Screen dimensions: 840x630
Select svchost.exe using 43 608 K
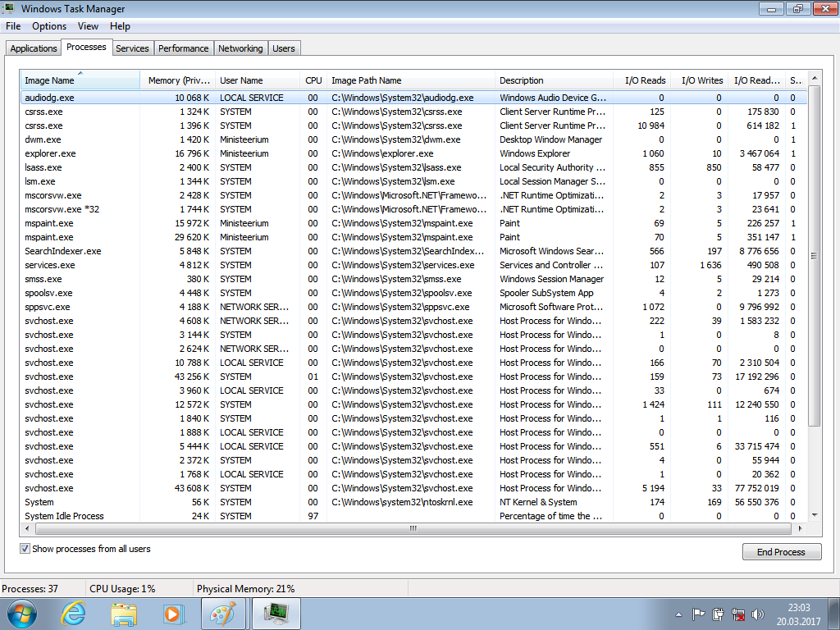[413, 487]
